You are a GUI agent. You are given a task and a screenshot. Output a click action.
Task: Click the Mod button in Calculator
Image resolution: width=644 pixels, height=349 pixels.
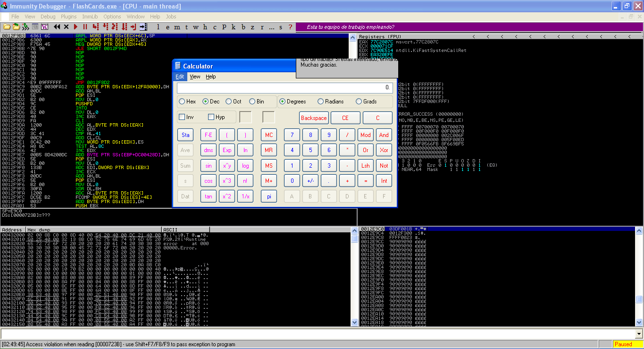[366, 135]
